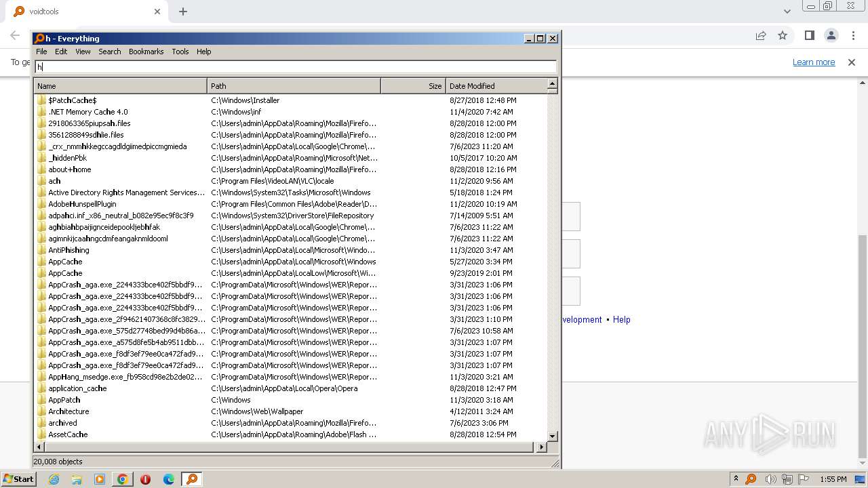This screenshot has height=488, width=868.
Task: Open Chrome from the taskbar
Action: tap(123, 479)
